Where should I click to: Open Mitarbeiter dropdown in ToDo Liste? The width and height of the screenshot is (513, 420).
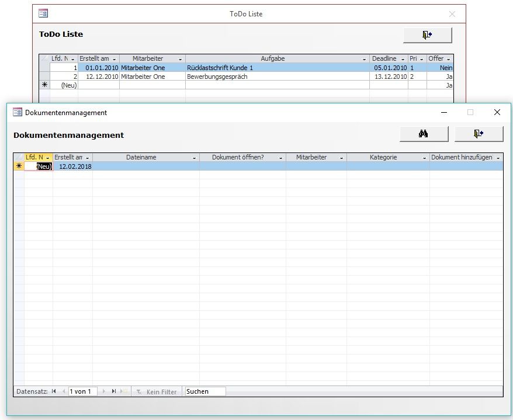181,59
